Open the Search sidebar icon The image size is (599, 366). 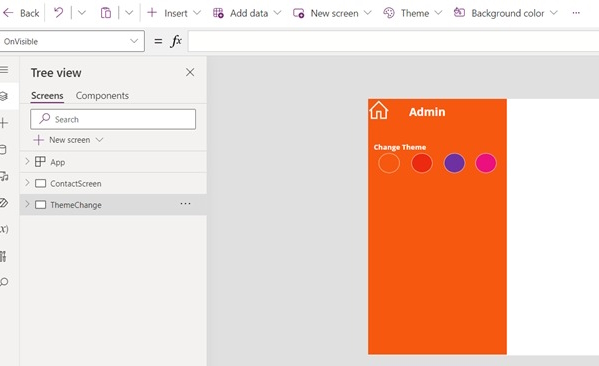click(x=4, y=282)
